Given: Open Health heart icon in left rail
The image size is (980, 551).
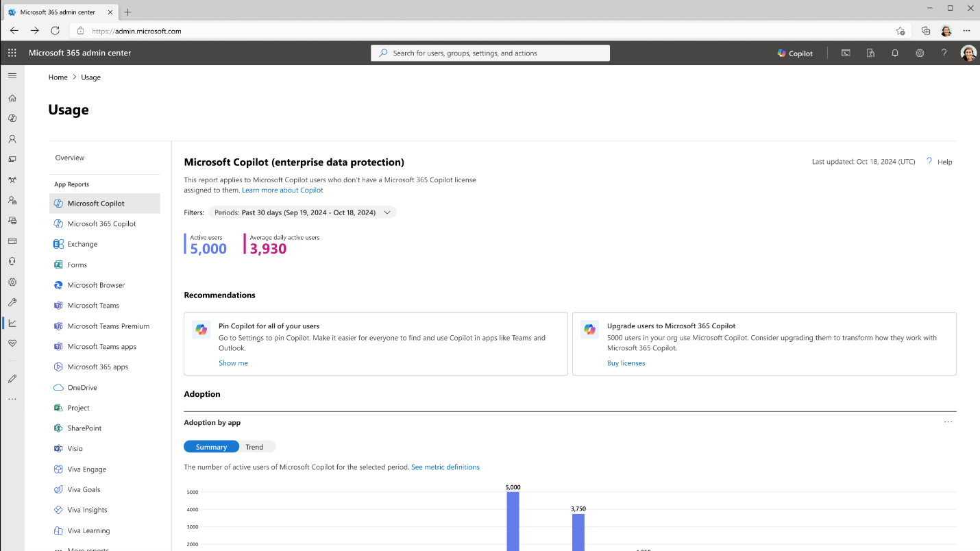Looking at the screenshot, I should click(12, 343).
